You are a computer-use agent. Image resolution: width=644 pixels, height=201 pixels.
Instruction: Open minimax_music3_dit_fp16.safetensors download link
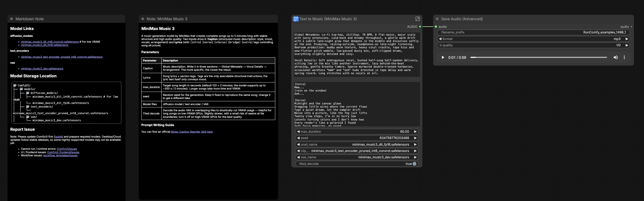(45, 45)
